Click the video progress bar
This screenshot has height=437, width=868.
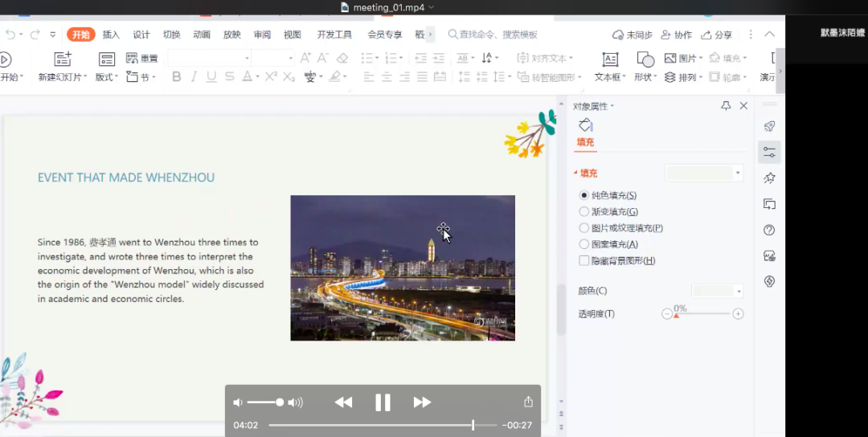tap(383, 425)
